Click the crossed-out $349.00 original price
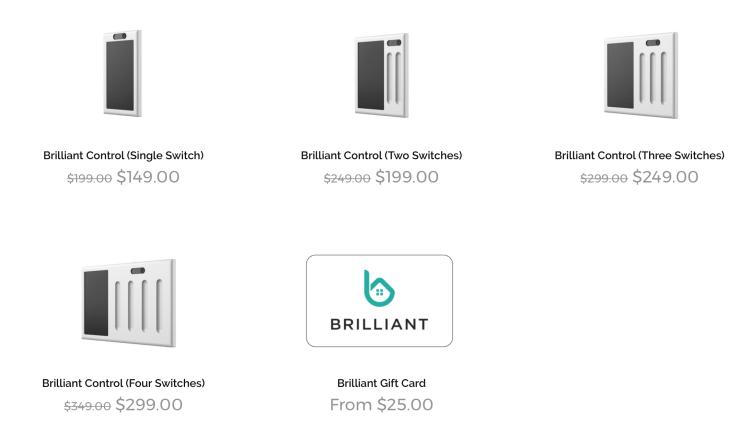The height and width of the screenshot is (448, 750). [87, 407]
